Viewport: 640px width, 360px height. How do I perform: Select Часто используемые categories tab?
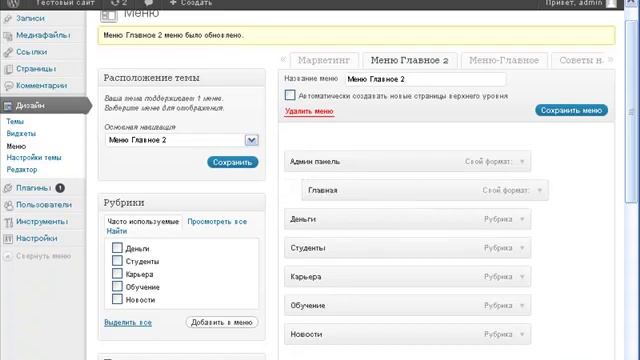point(143,222)
